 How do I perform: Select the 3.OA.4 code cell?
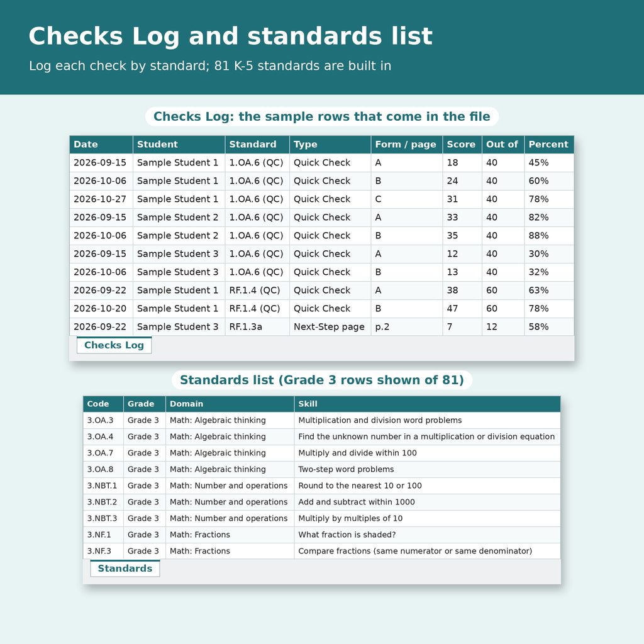pyautogui.click(x=103, y=437)
